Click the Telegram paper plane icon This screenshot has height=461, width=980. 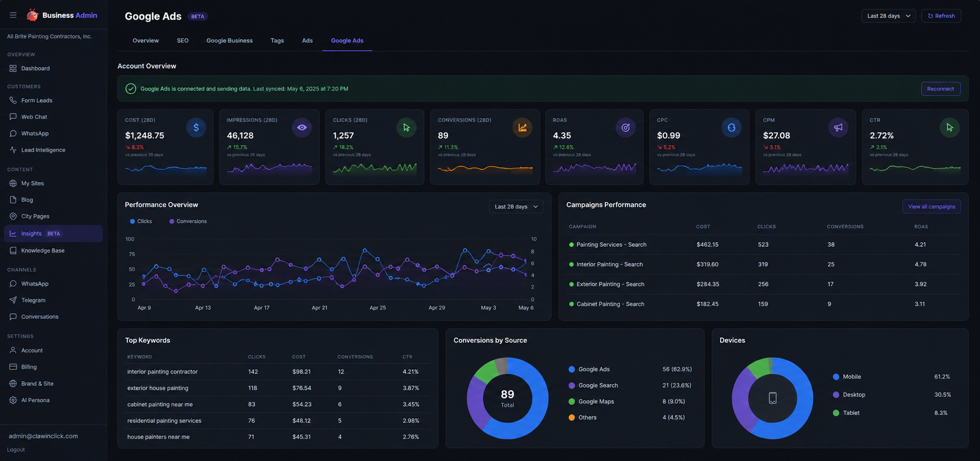[x=13, y=300]
